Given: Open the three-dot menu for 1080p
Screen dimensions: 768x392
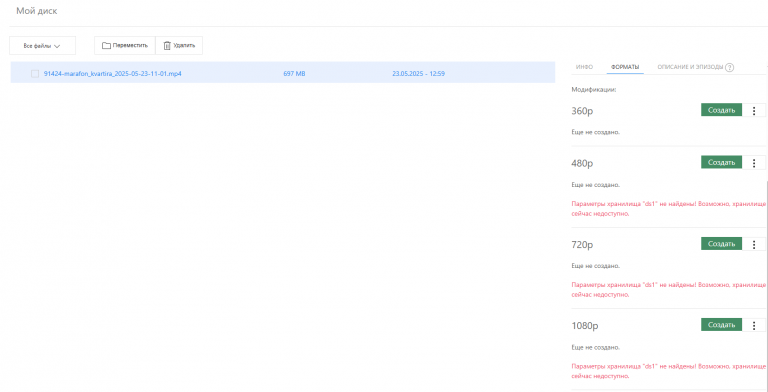Looking at the screenshot, I should [754, 325].
